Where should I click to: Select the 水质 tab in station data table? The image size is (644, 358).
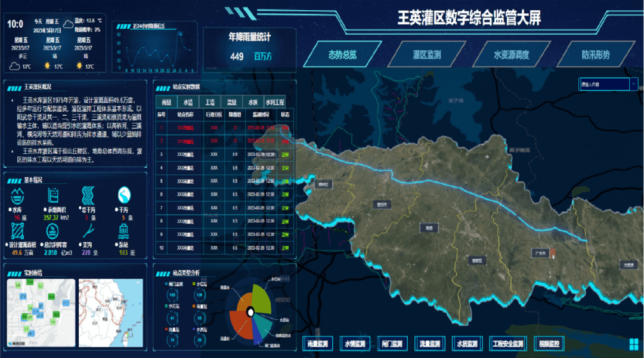tap(253, 101)
